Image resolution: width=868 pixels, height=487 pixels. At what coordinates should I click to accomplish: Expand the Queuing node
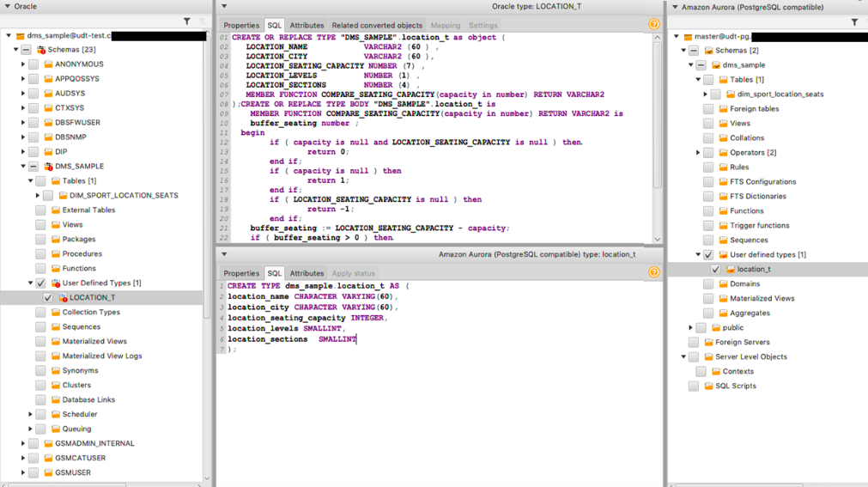30,429
